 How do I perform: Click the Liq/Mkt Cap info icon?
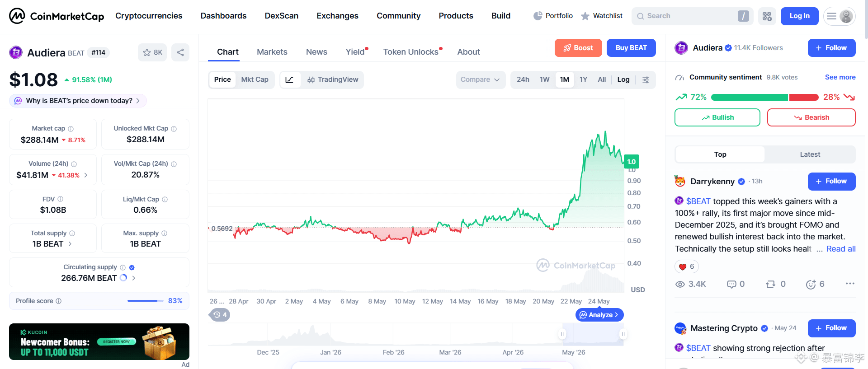[165, 199]
